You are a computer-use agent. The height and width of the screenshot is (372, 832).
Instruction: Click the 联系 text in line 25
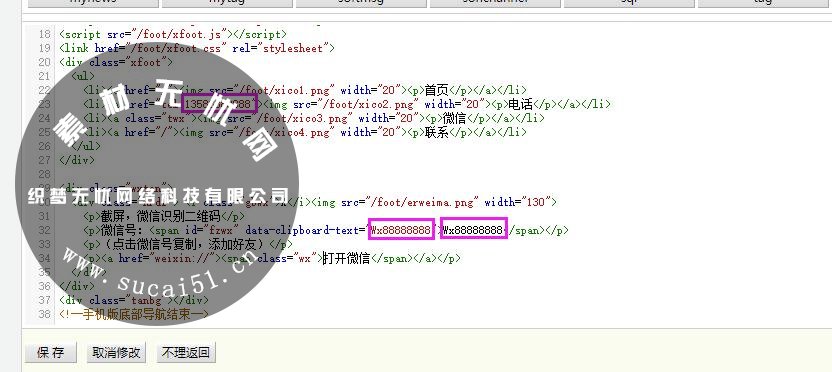click(x=437, y=132)
